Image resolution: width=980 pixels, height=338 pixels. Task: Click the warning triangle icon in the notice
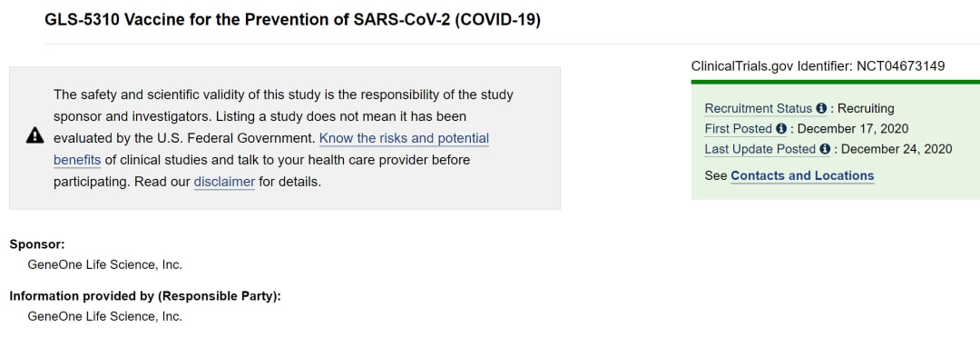click(x=35, y=135)
